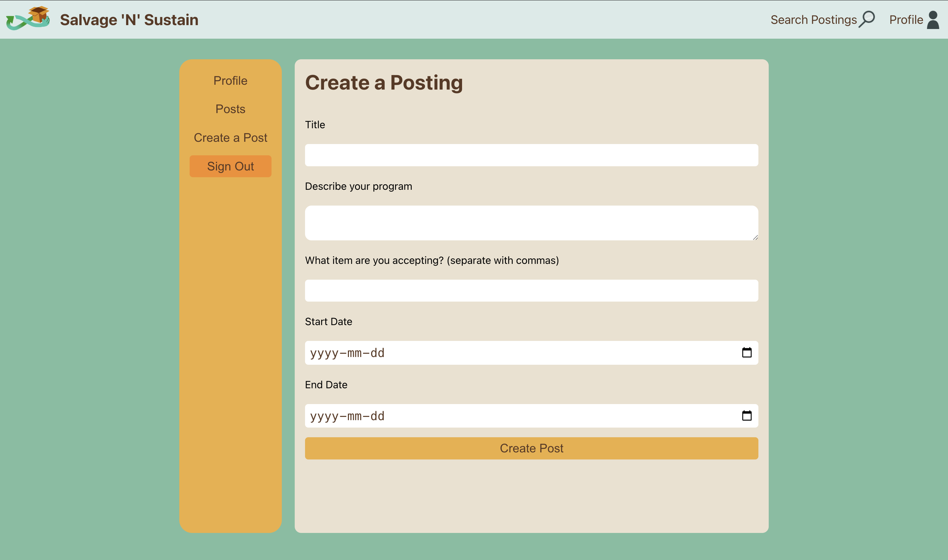Submit with the Create Post button
The image size is (948, 560).
(531, 448)
